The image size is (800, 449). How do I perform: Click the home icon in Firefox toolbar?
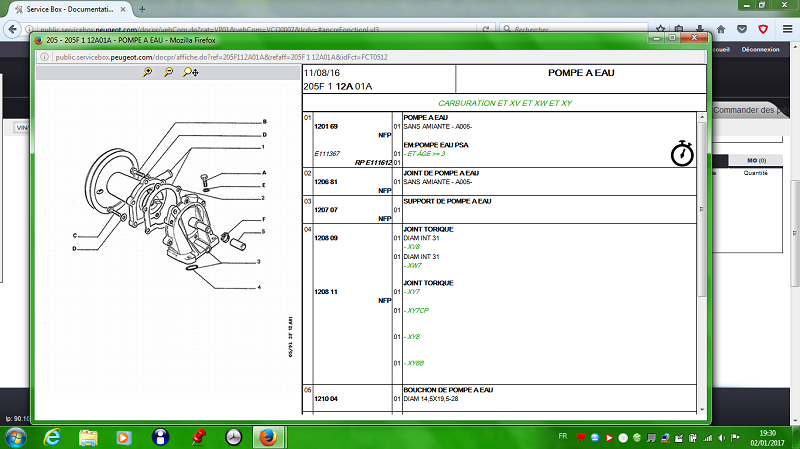(720, 30)
